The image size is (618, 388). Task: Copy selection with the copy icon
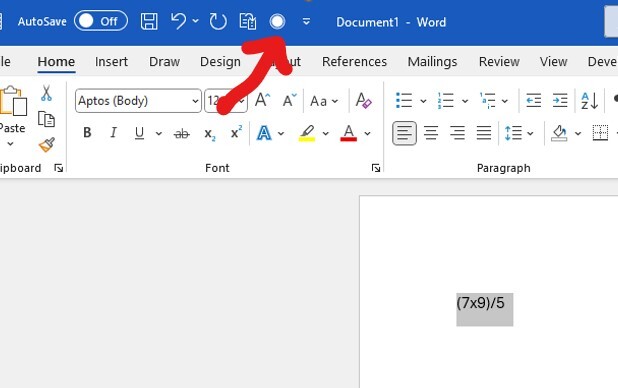pyautogui.click(x=46, y=119)
